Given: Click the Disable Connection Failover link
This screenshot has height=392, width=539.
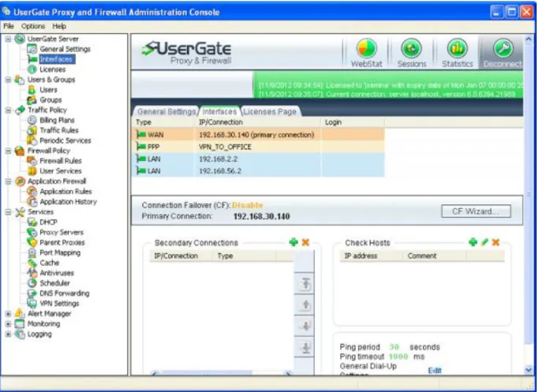Looking at the screenshot, I should (x=247, y=205).
